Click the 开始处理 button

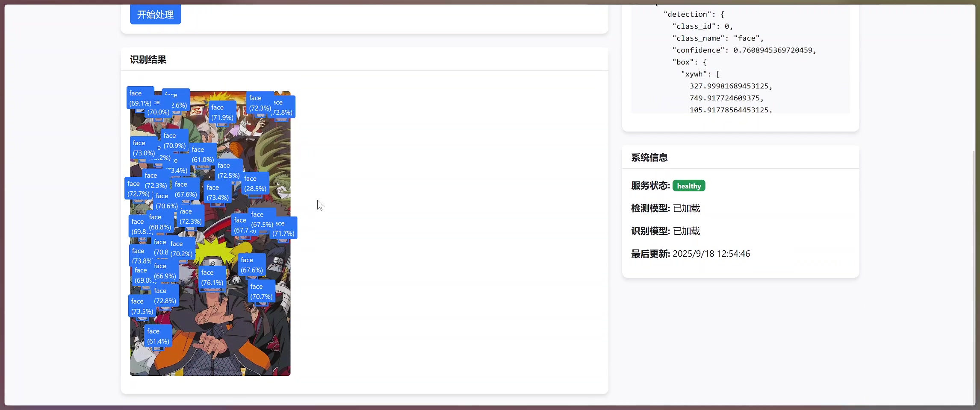[x=155, y=15]
